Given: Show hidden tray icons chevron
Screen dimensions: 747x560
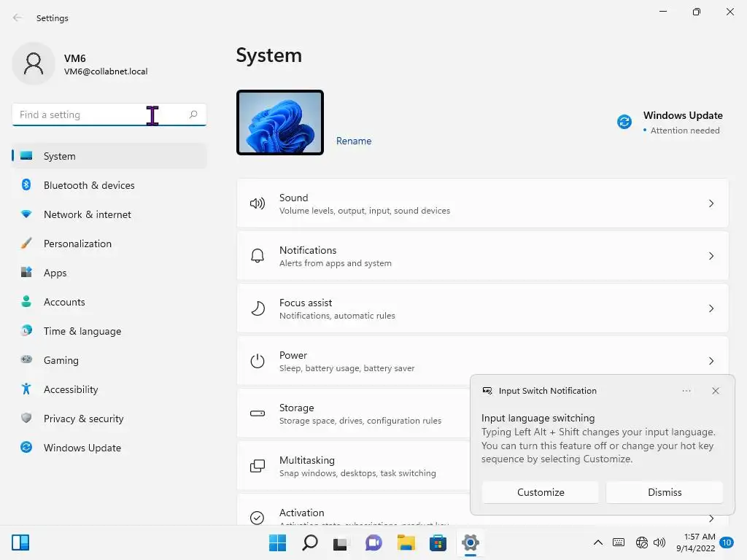Looking at the screenshot, I should pos(598,542).
